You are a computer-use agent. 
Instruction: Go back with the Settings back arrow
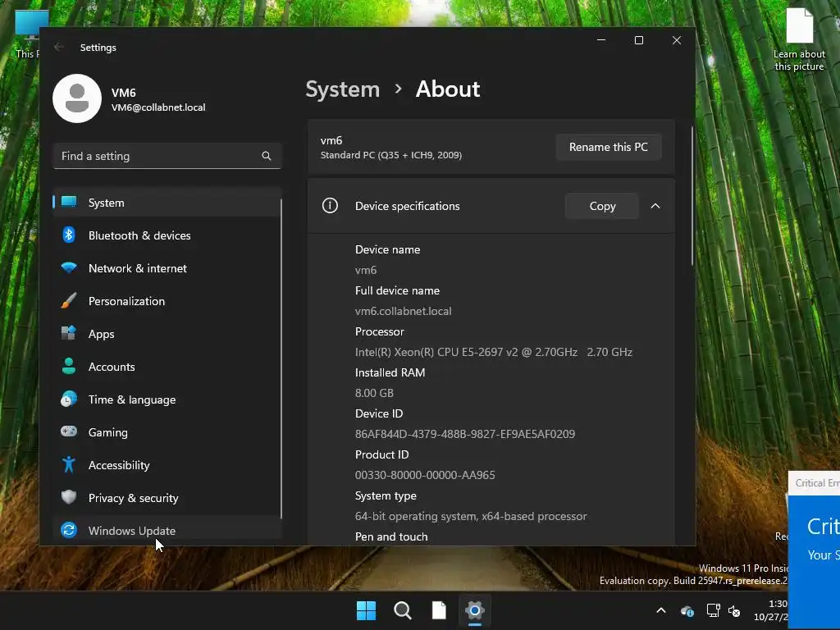59,47
